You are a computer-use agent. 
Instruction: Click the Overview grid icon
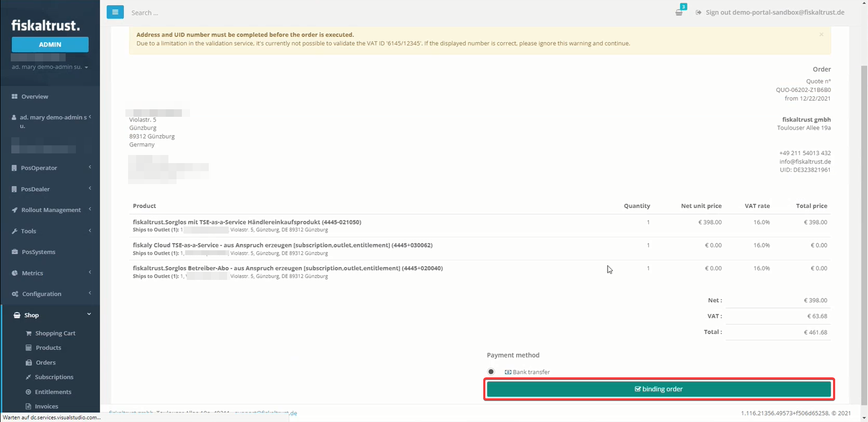(15, 96)
